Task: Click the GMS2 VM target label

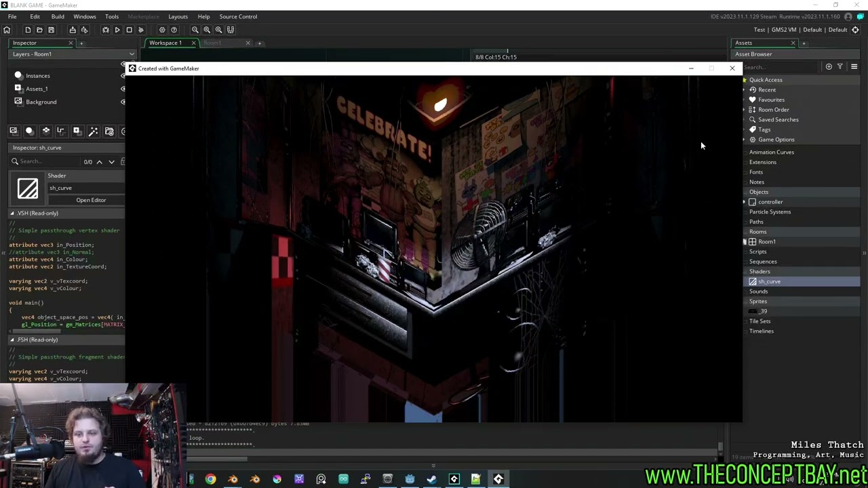Action: click(784, 30)
